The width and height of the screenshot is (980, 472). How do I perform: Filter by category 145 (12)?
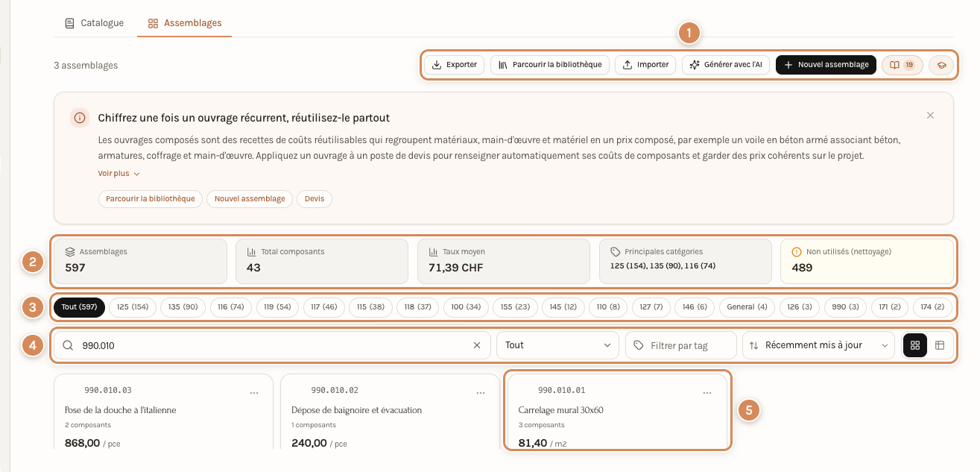(563, 307)
